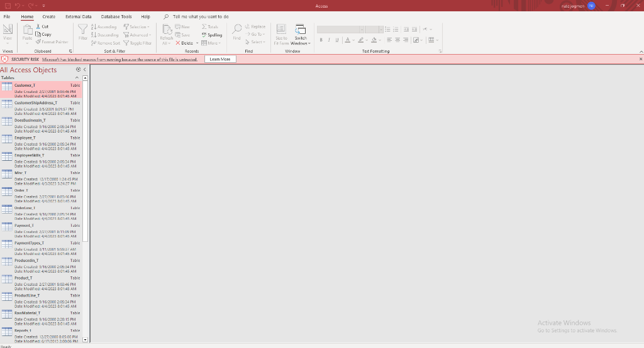Open the Go To dropdown
Viewport: 644px width, 348px height.
[255, 35]
